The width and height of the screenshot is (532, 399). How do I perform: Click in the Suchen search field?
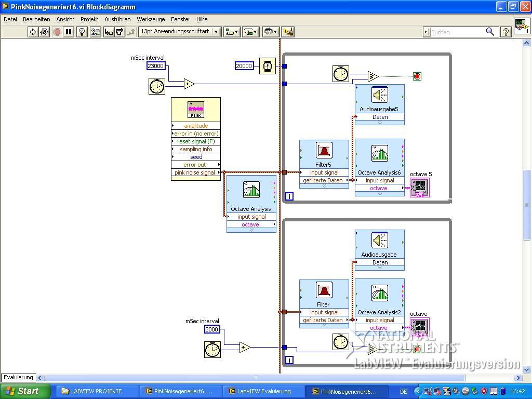click(456, 32)
